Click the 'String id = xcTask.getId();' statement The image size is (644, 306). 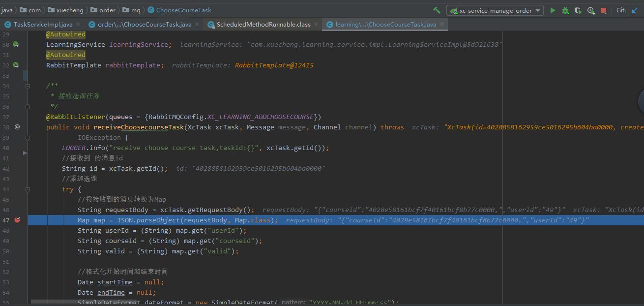coord(115,168)
